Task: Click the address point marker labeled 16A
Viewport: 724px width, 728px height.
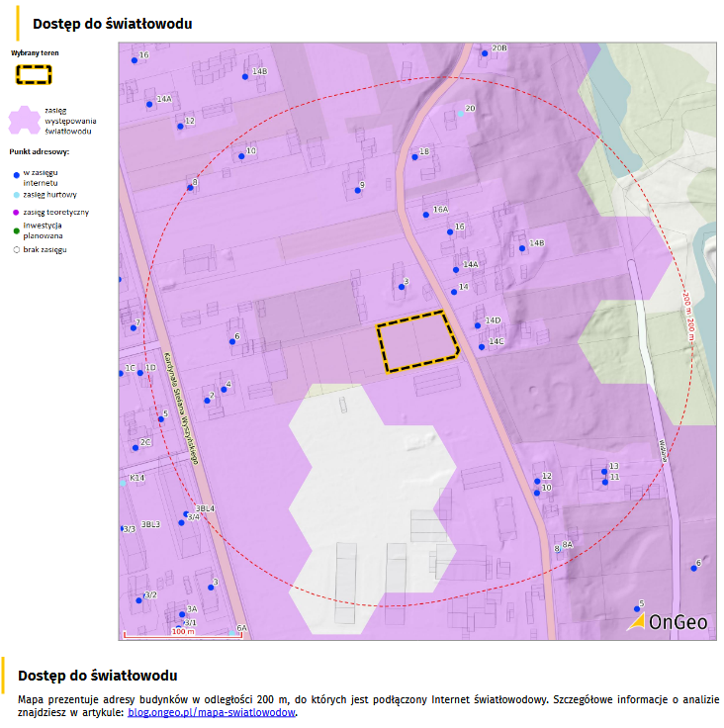Action: pyautogui.click(x=426, y=214)
